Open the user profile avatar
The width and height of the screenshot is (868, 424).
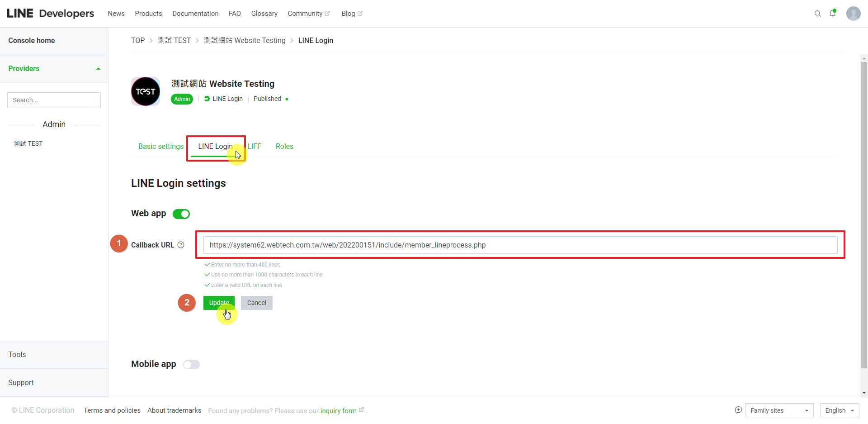tap(853, 14)
